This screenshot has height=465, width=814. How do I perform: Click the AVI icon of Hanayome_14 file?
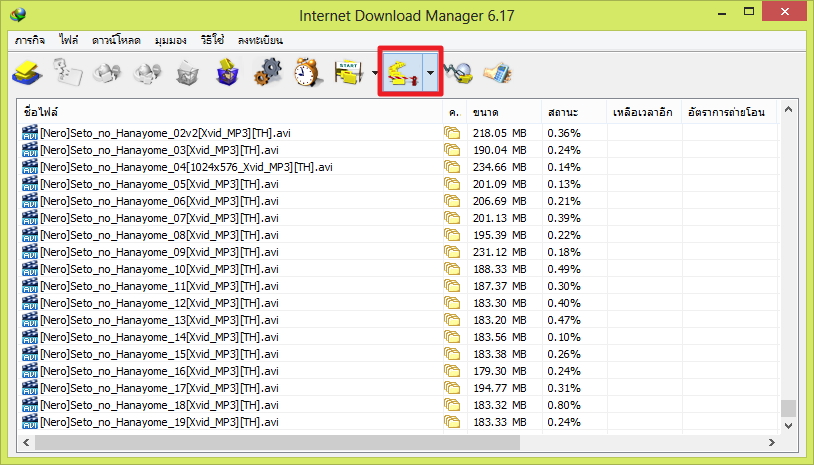pos(30,337)
